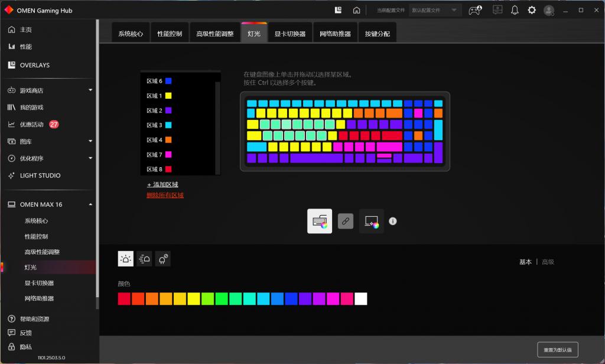Click the purple spacebar on keyboard image
The width and height of the screenshot is (605, 364).
(316, 158)
